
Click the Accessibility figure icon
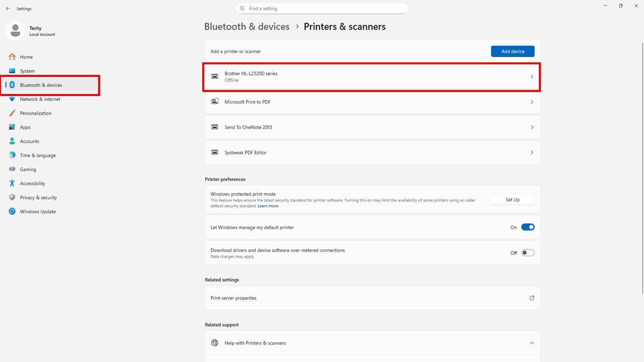12,184
